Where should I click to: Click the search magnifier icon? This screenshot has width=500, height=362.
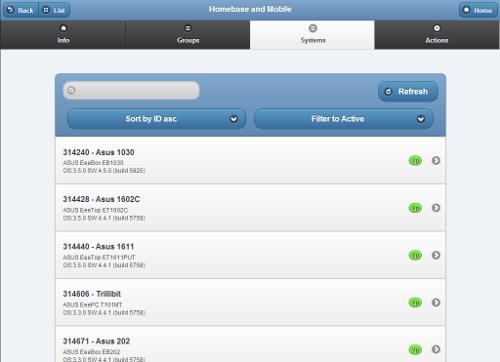click(71, 90)
